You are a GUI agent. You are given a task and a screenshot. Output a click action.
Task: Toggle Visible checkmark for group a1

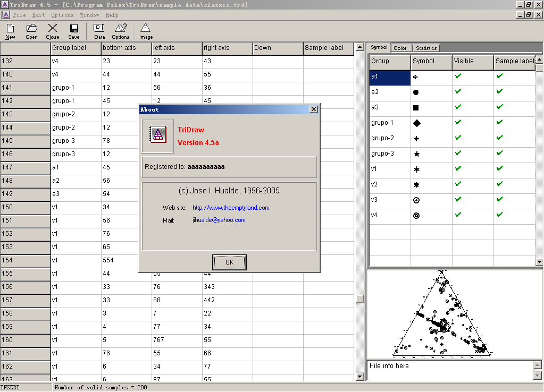coord(458,76)
